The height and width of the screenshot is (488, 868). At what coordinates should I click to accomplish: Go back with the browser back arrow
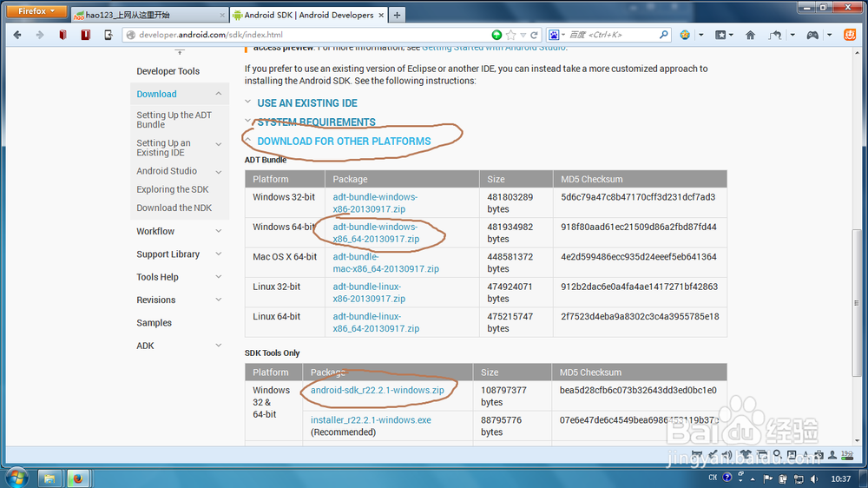pyautogui.click(x=17, y=35)
